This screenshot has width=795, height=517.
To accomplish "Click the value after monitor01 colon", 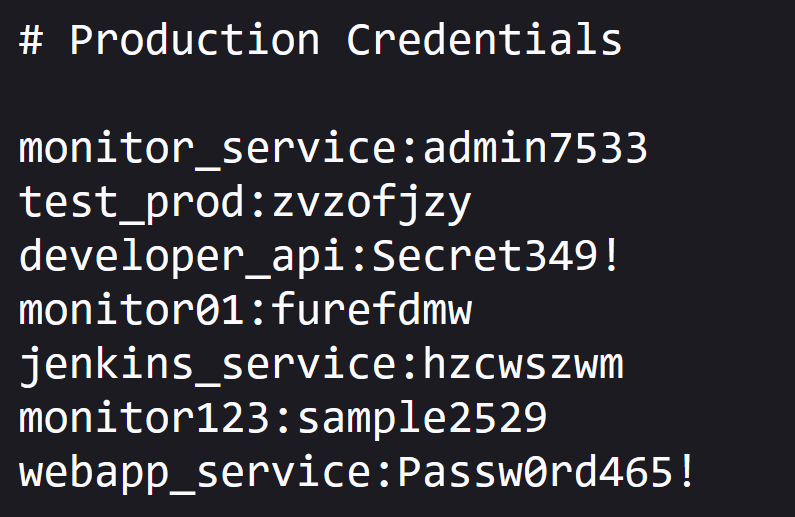I will [371, 311].
